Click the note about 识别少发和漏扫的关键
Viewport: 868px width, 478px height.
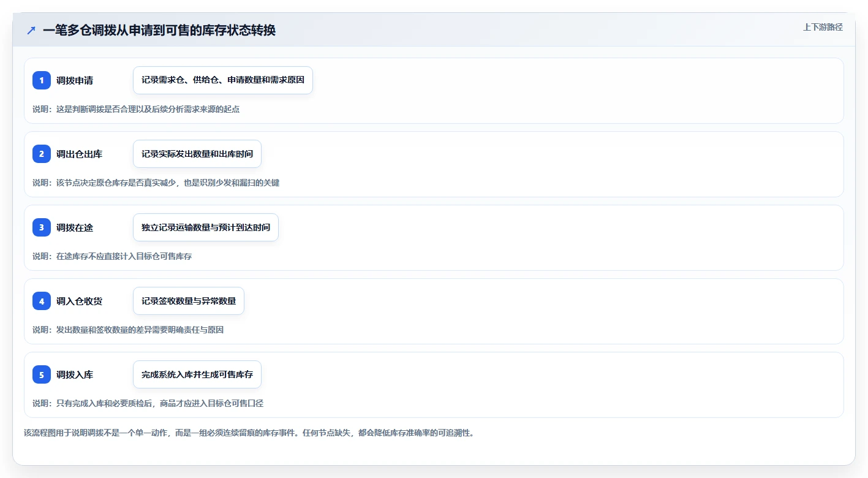coord(156,183)
